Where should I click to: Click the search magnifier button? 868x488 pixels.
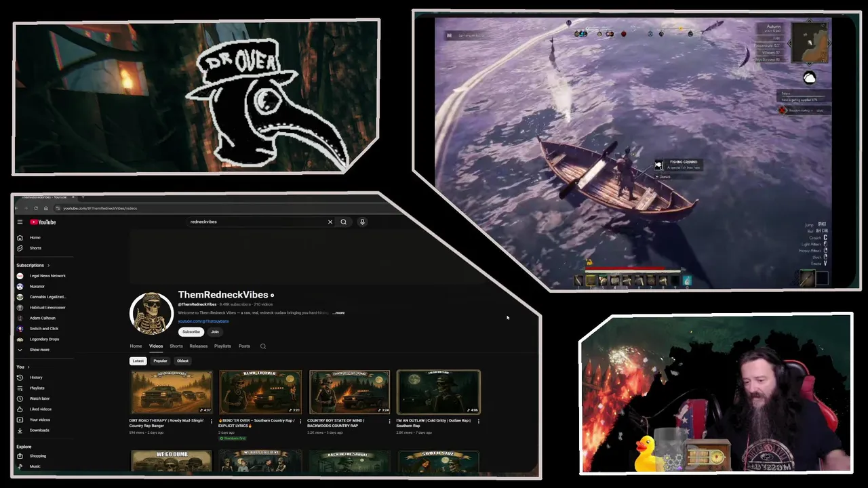pos(344,222)
